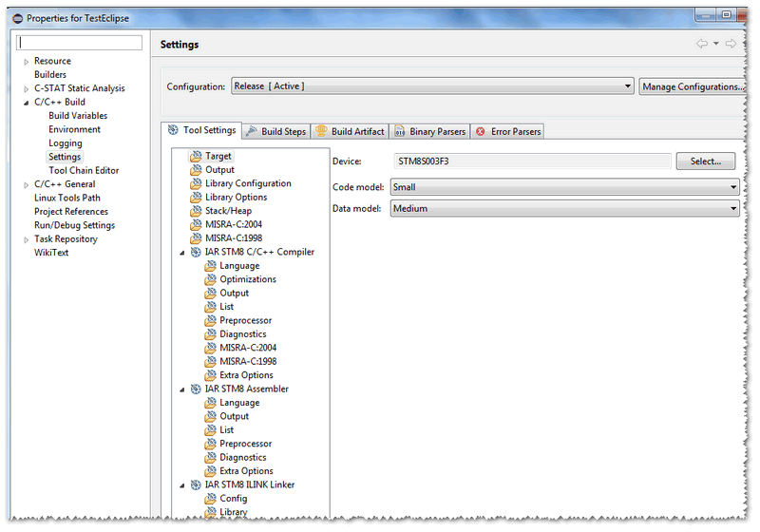Expand the C/C++ General tree node

coord(27,184)
